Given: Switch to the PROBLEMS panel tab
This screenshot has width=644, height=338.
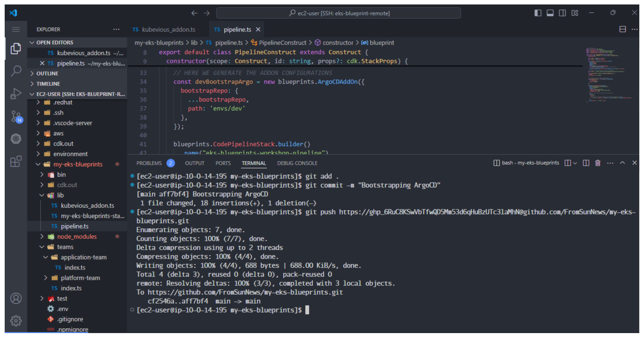Looking at the screenshot, I should 149,163.
